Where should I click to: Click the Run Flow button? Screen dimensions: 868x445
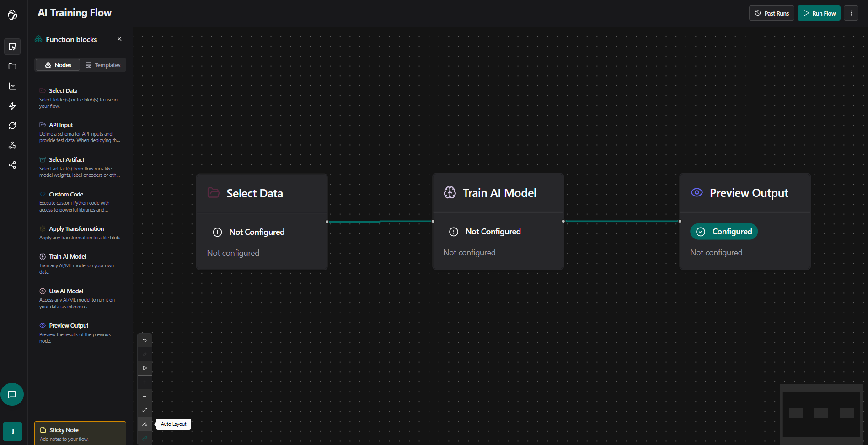coord(819,13)
